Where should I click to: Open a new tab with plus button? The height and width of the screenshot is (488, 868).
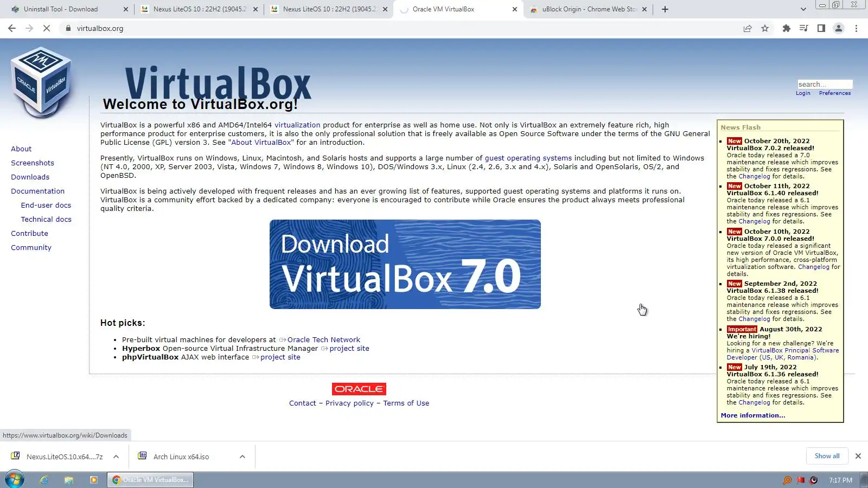[665, 9]
